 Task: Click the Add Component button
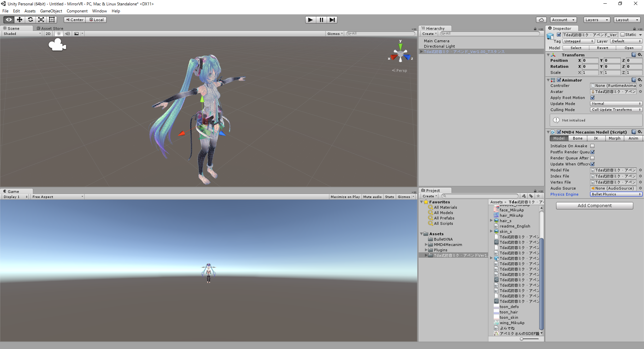coord(594,205)
